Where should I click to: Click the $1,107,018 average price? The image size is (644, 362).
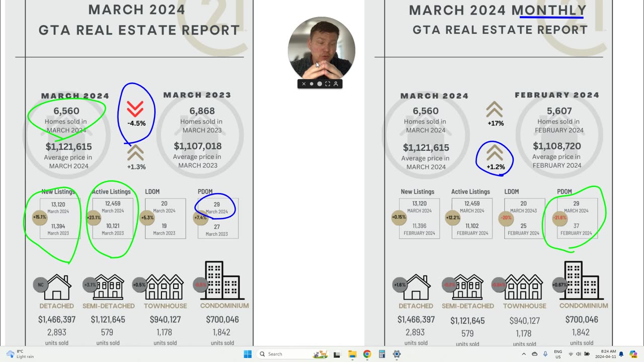coord(198,146)
